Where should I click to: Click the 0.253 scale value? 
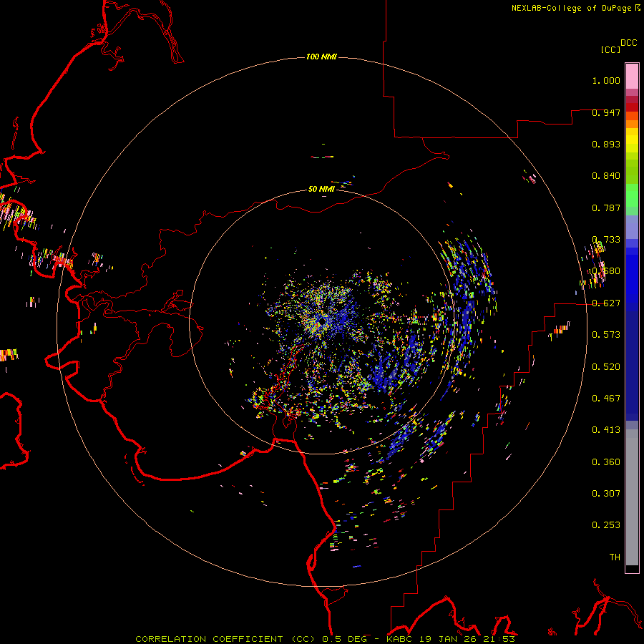(x=606, y=525)
